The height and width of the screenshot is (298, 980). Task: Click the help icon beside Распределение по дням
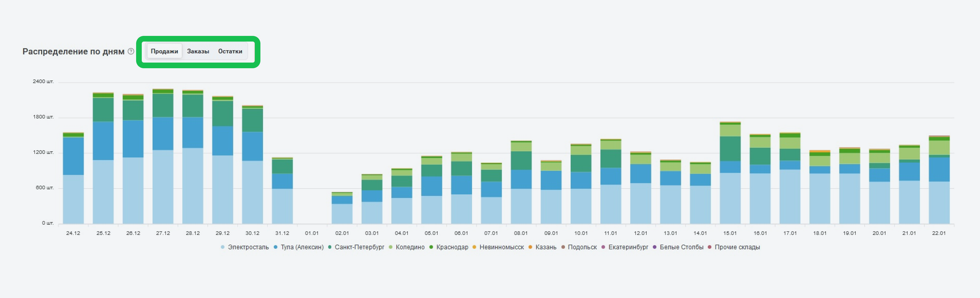(x=131, y=51)
